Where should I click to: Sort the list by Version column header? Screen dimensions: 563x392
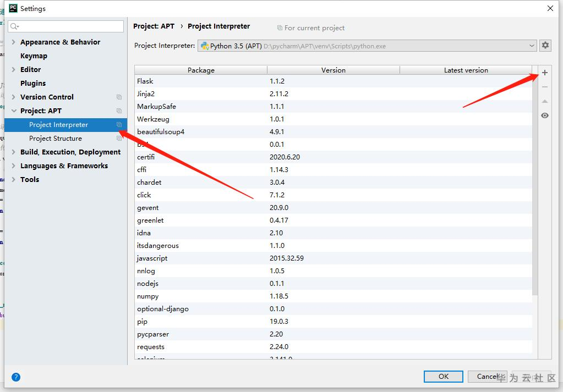pyautogui.click(x=334, y=70)
